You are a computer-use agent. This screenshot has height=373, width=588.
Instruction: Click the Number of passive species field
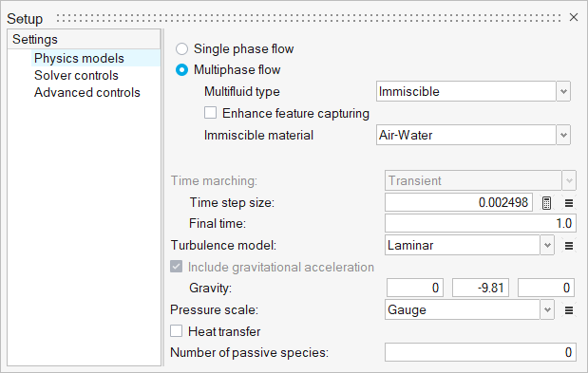coord(481,352)
